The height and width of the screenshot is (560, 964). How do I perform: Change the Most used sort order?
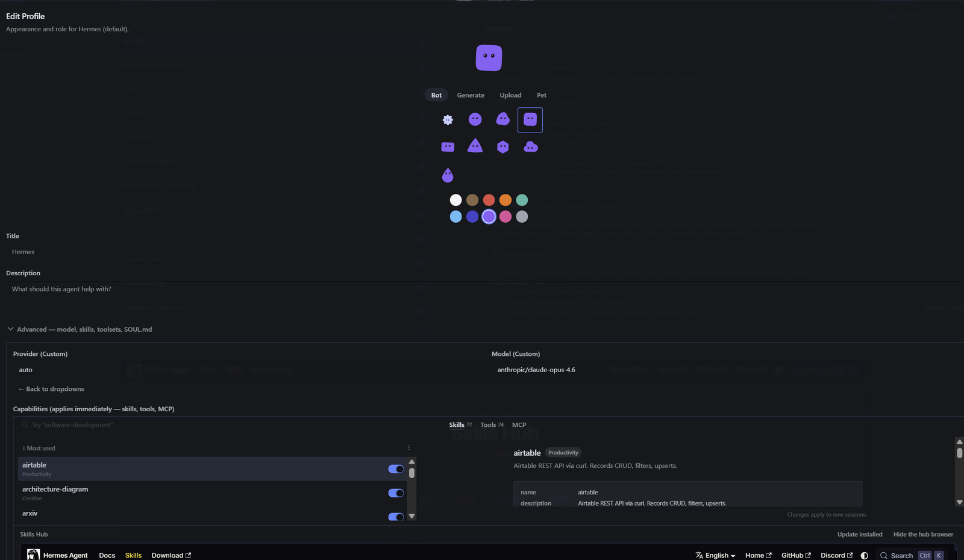[x=39, y=449]
